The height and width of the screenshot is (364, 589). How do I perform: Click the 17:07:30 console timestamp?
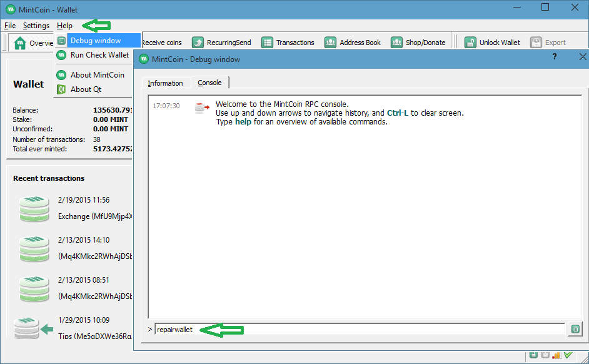pos(166,106)
